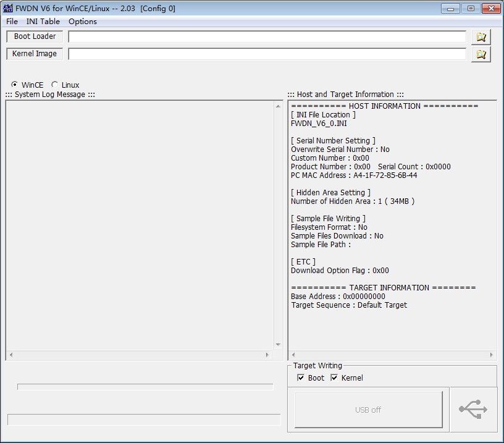Click the Host Information scroll right arrow
Screen dimensions: 504x443
click(492, 355)
